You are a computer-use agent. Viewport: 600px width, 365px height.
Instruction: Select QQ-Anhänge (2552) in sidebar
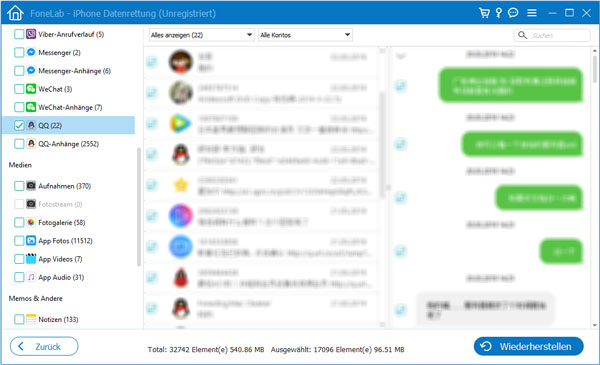click(68, 144)
